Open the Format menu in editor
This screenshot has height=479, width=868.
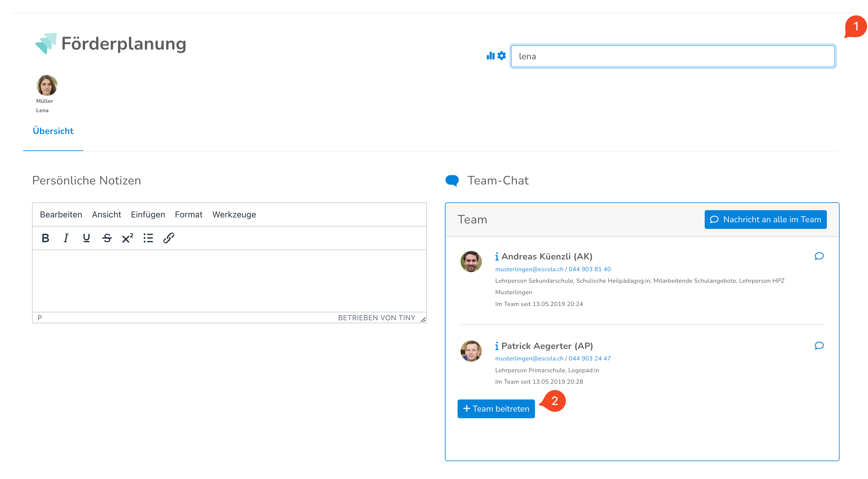(188, 215)
